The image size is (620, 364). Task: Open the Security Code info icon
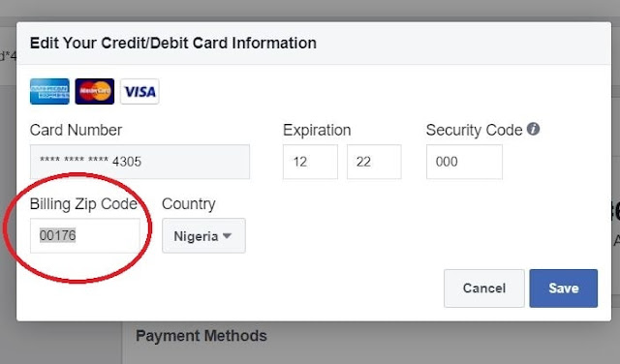(533, 129)
